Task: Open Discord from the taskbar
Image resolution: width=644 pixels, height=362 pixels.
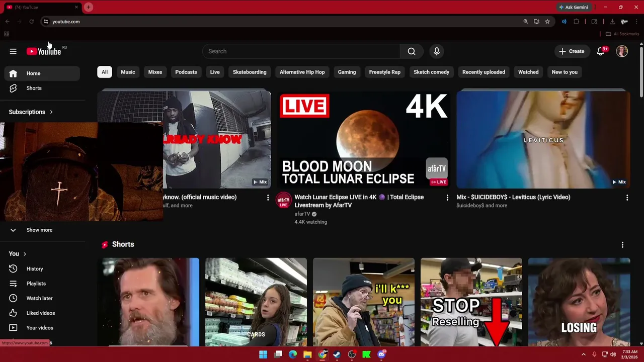Action: point(381,354)
